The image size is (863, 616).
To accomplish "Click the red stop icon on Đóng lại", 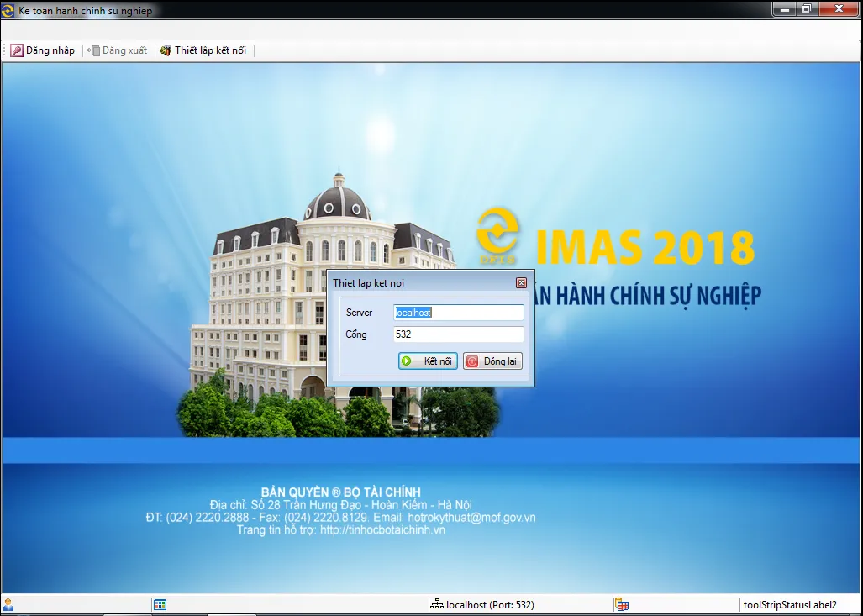I will 473,361.
